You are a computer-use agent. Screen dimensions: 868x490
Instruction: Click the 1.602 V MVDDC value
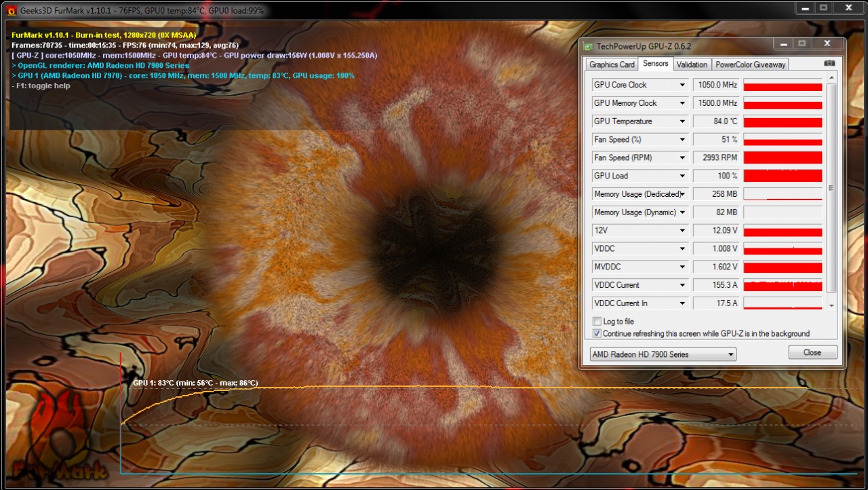tap(716, 267)
